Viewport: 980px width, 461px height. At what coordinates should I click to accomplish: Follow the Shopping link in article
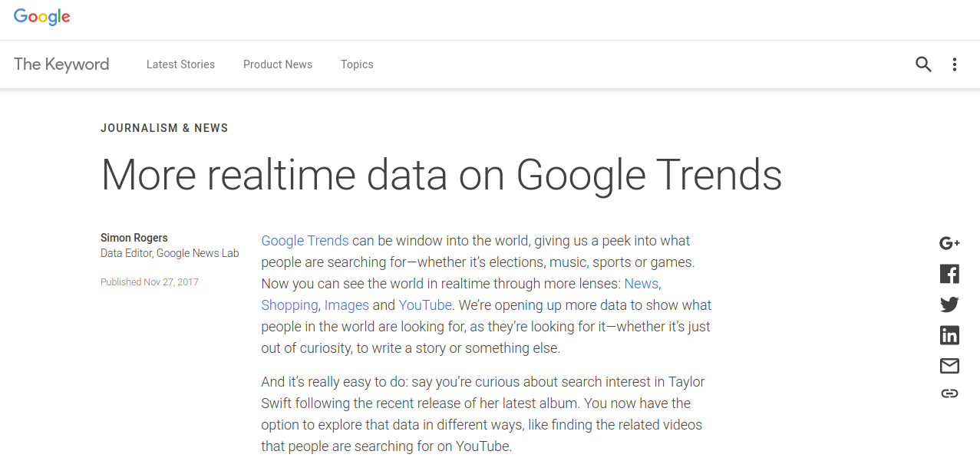(x=289, y=305)
